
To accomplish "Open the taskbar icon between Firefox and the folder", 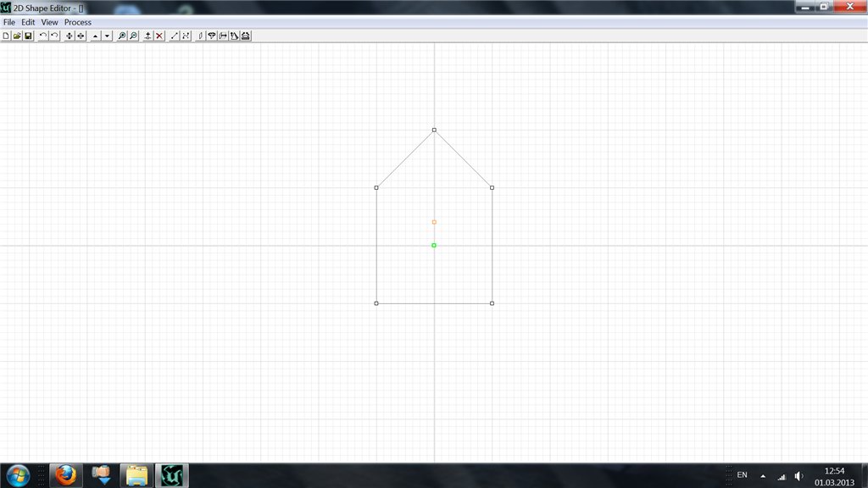I will [x=102, y=475].
